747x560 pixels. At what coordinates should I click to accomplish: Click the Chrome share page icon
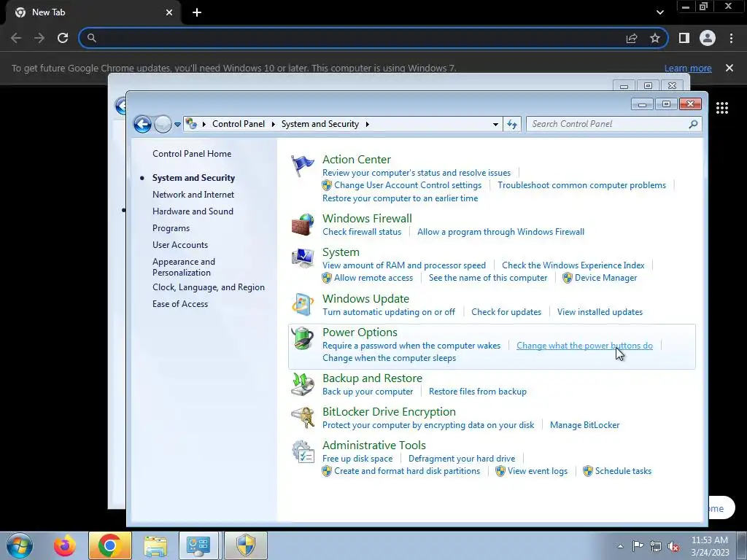pyautogui.click(x=632, y=38)
